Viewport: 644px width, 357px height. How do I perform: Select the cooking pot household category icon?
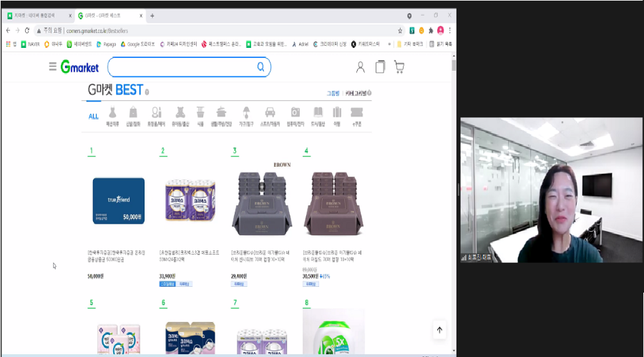click(x=221, y=117)
